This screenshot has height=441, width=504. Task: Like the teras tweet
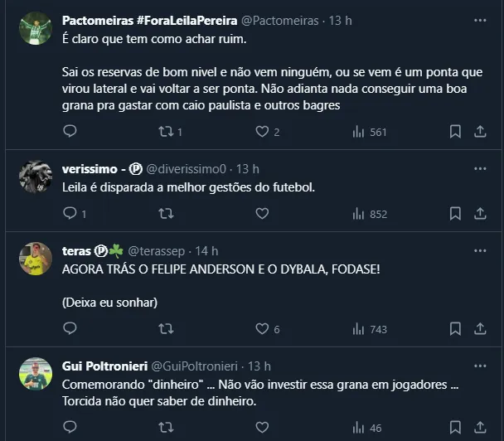point(262,329)
